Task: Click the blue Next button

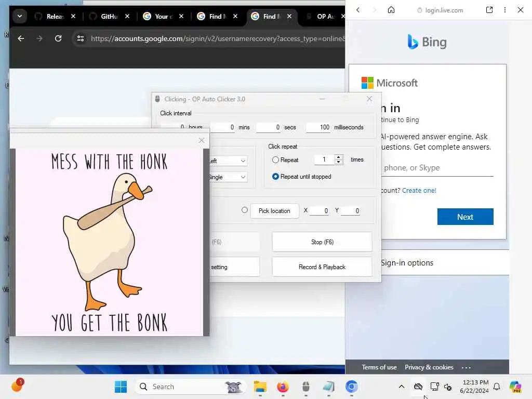Action: pyautogui.click(x=465, y=217)
